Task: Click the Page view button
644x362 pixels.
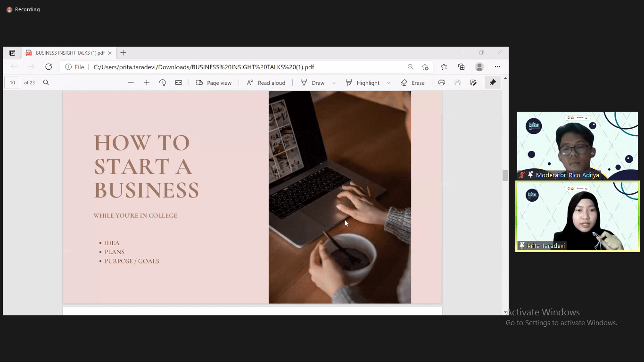Action: tap(214, 82)
